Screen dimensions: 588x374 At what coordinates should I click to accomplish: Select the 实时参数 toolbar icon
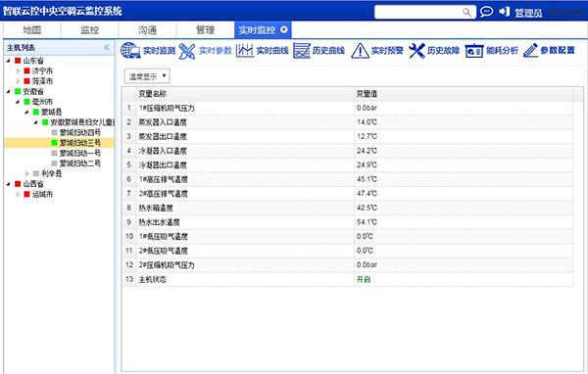click(x=187, y=51)
